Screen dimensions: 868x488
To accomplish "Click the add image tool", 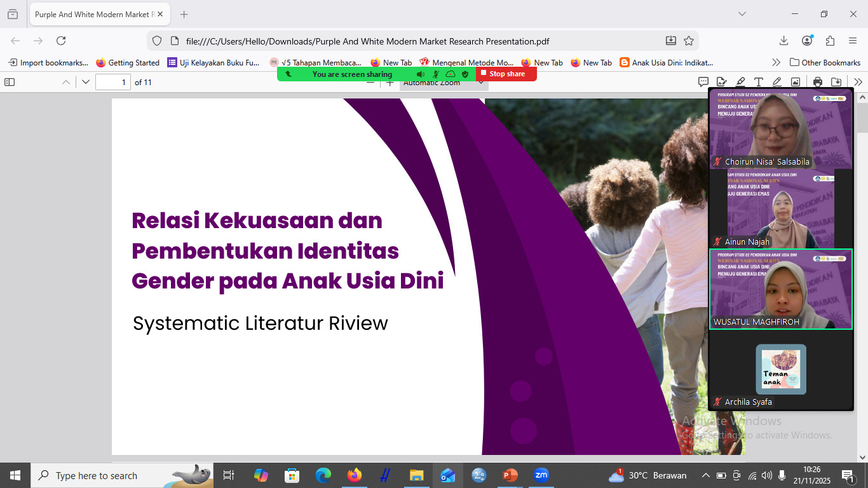I will coord(795,82).
